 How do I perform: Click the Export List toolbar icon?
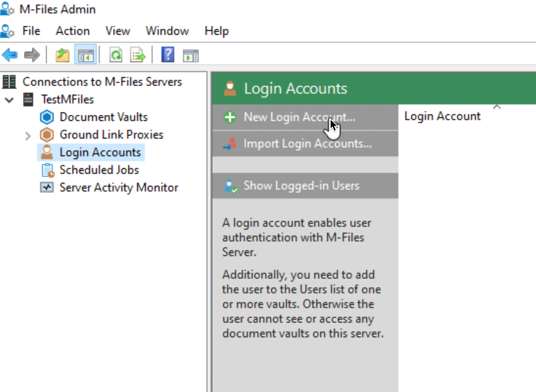pyautogui.click(x=138, y=55)
